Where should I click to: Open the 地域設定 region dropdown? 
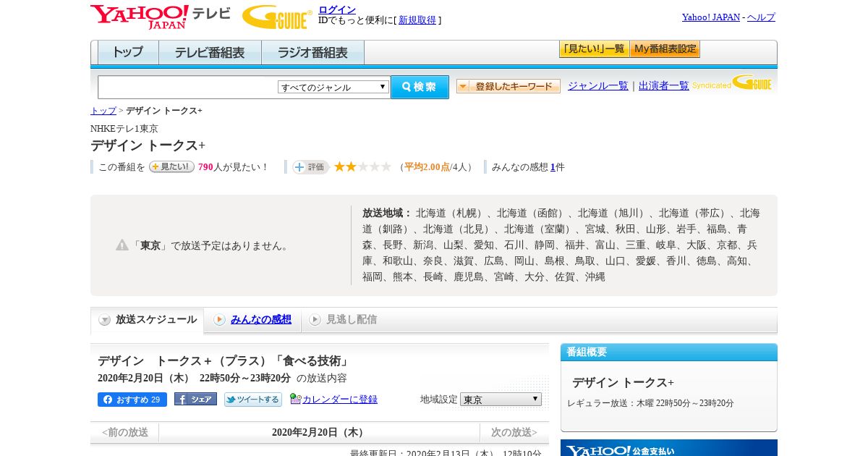(x=501, y=400)
